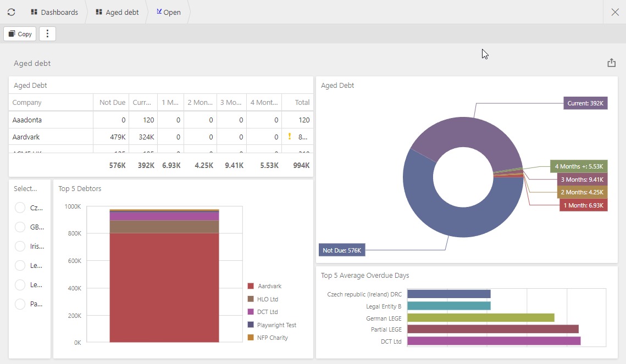Click the Legal Entity B bar
The height and width of the screenshot is (364, 626).
coord(448,306)
